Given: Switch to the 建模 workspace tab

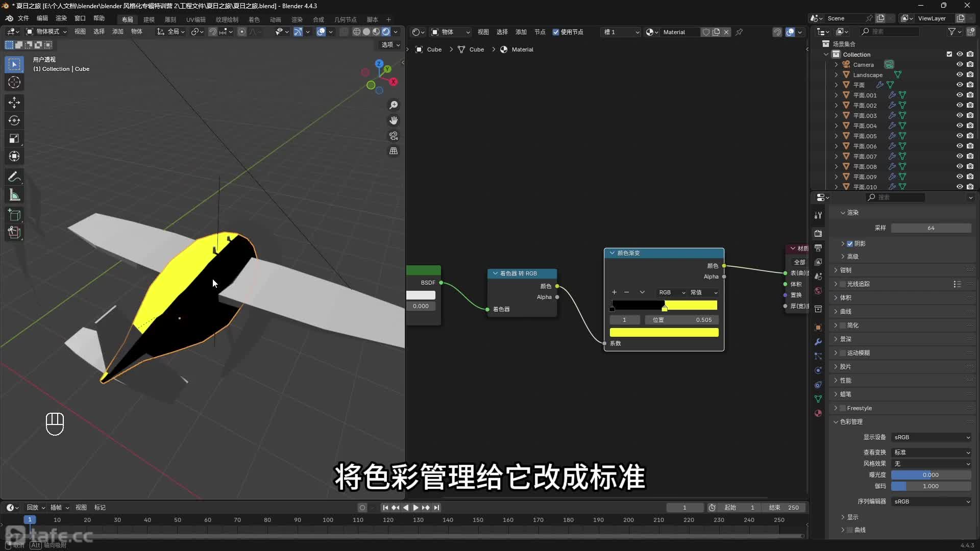Looking at the screenshot, I should (149, 20).
